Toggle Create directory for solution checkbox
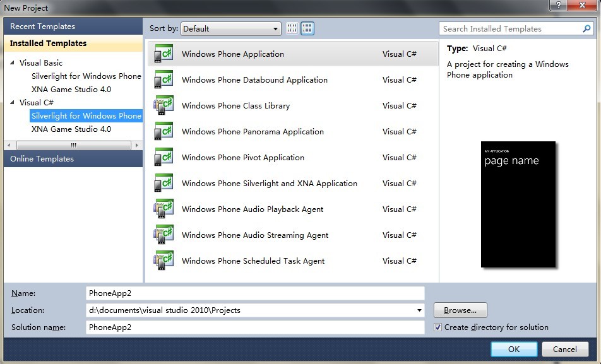601x364 pixels. coord(437,327)
